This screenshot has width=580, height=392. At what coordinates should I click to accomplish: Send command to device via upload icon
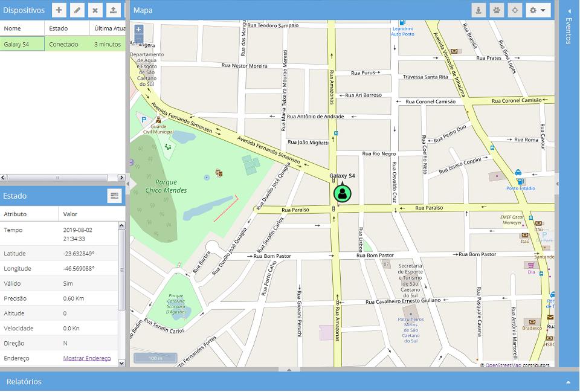[x=113, y=10]
